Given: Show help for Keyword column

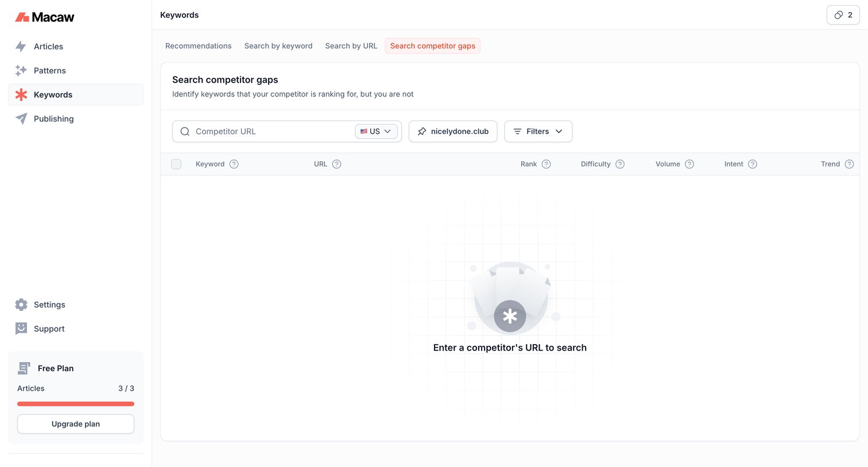Looking at the screenshot, I should tap(234, 164).
